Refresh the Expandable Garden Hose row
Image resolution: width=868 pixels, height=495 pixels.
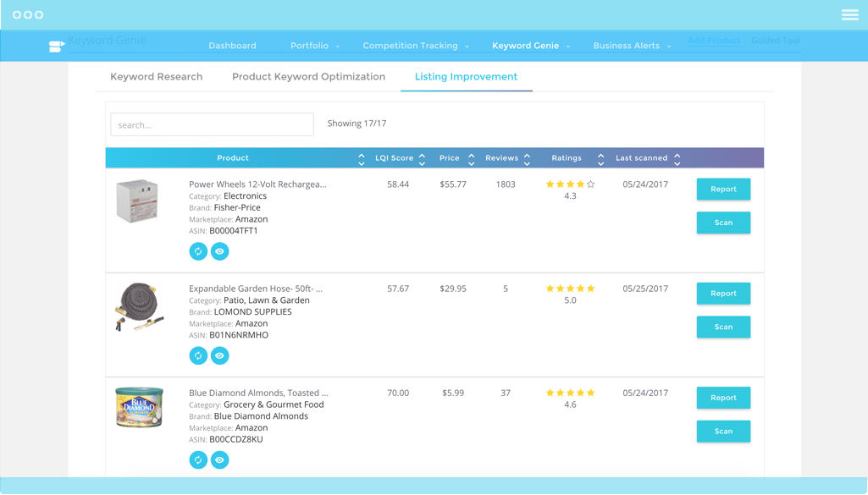[198, 355]
